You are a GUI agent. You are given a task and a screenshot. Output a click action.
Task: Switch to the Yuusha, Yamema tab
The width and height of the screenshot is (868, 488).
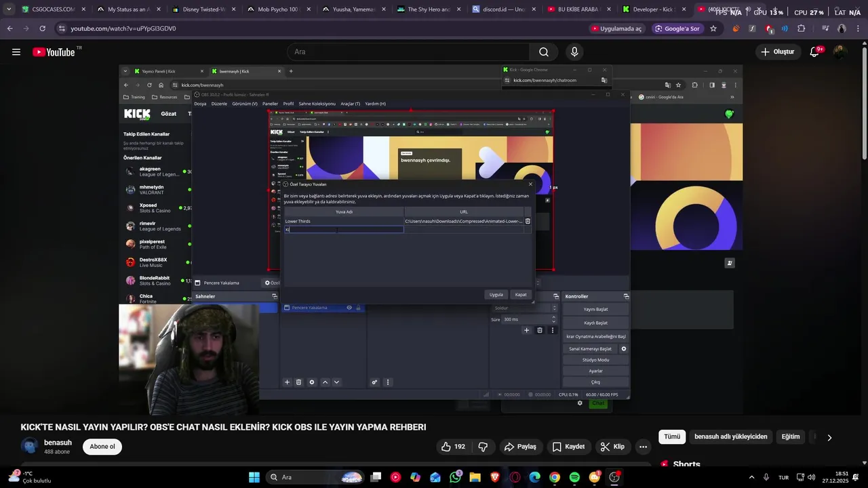[x=352, y=9]
